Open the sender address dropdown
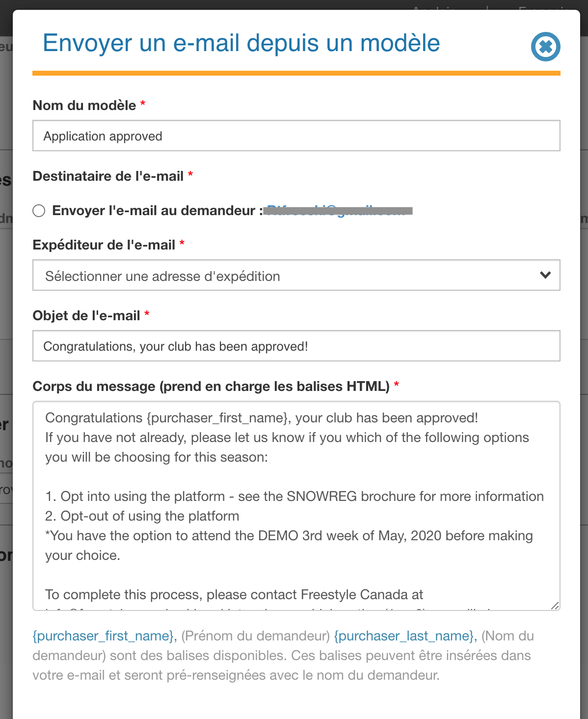 pos(296,275)
